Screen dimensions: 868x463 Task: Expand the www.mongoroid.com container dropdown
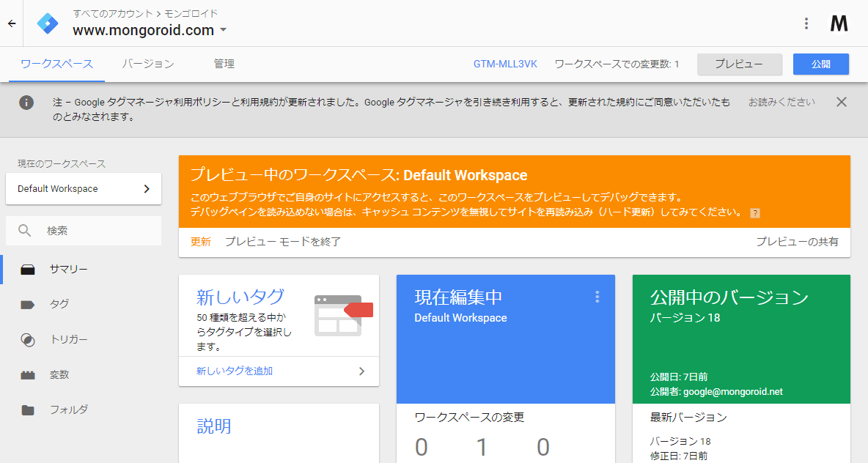tap(223, 30)
